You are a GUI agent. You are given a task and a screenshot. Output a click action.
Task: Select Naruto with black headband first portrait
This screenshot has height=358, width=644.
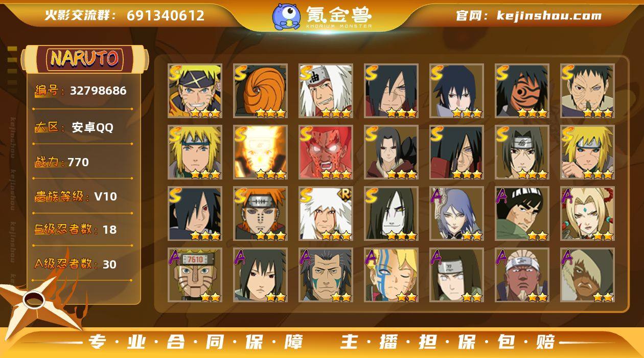(x=195, y=91)
